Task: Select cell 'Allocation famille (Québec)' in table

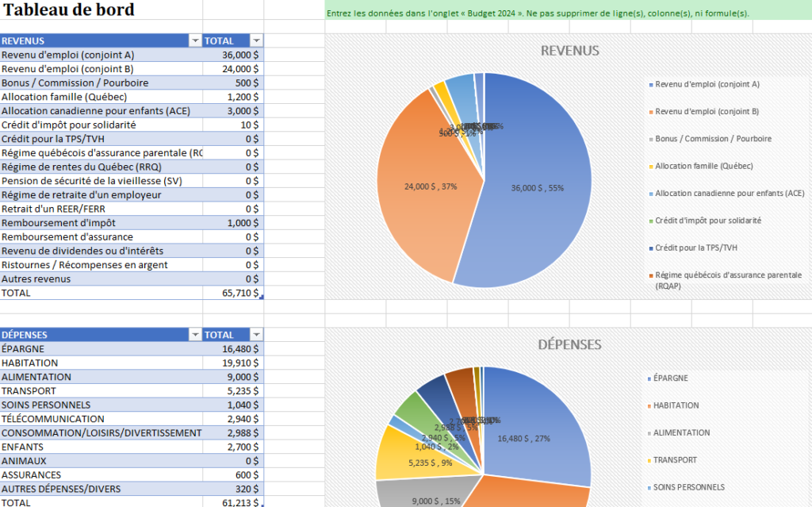Action: pos(101,97)
